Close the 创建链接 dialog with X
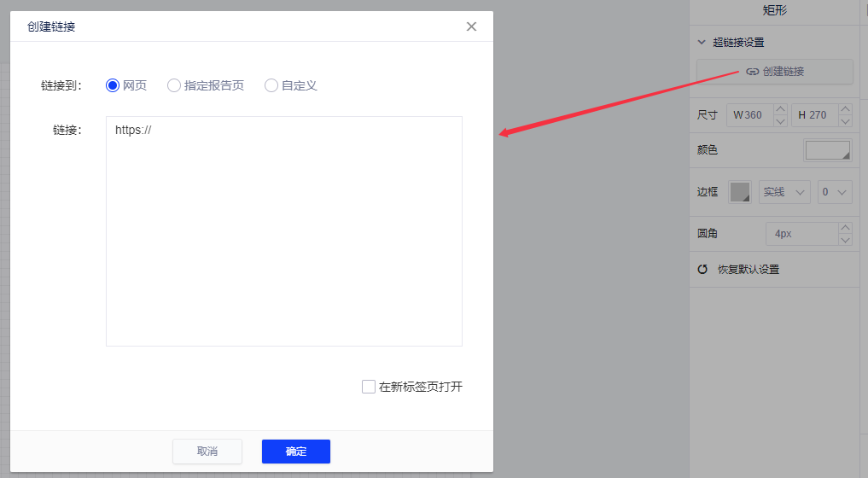Screen dimensions: 868x478 pyautogui.click(x=471, y=26)
